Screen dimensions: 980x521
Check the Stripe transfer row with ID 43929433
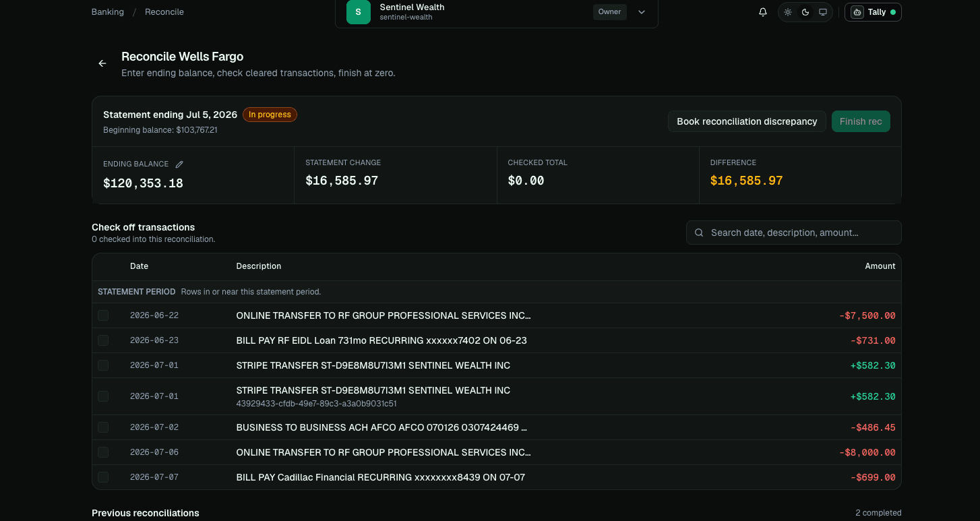(103, 396)
